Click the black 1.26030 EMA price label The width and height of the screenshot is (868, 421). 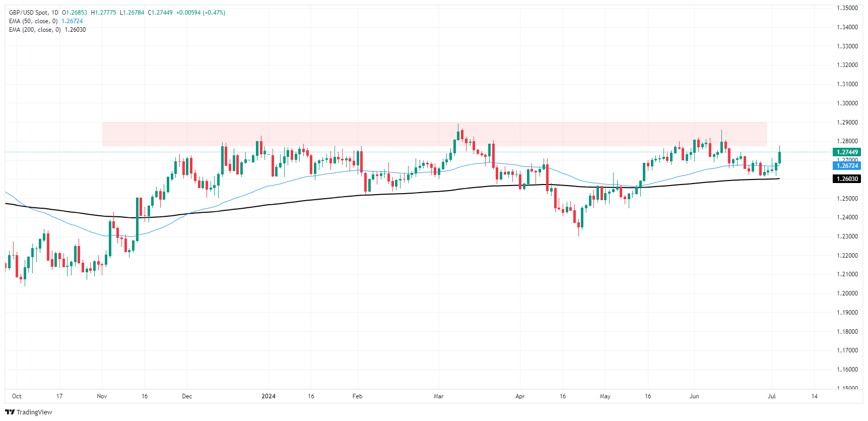tap(846, 179)
